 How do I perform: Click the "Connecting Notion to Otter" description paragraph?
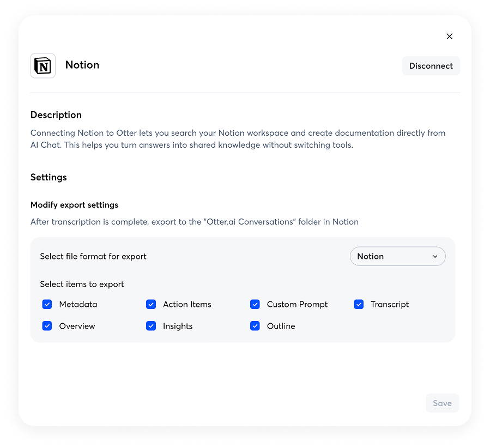pos(238,139)
